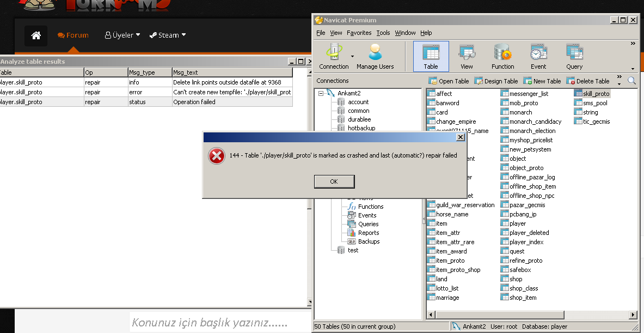
Task: Open the File menu in Navicat
Action: pyautogui.click(x=321, y=33)
